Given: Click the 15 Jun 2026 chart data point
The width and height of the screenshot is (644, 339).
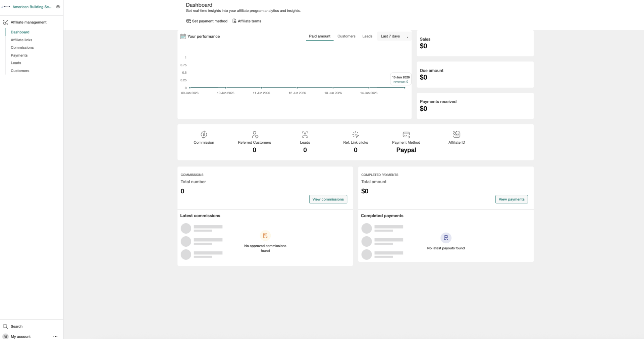Looking at the screenshot, I should (405, 88).
